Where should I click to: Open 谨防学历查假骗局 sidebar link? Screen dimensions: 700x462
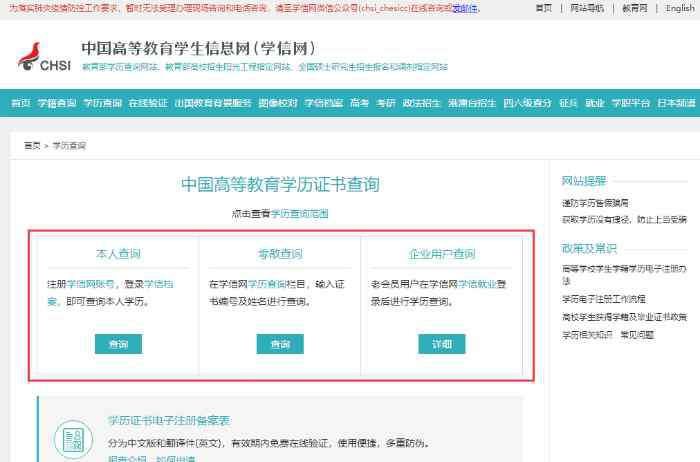[595, 203]
